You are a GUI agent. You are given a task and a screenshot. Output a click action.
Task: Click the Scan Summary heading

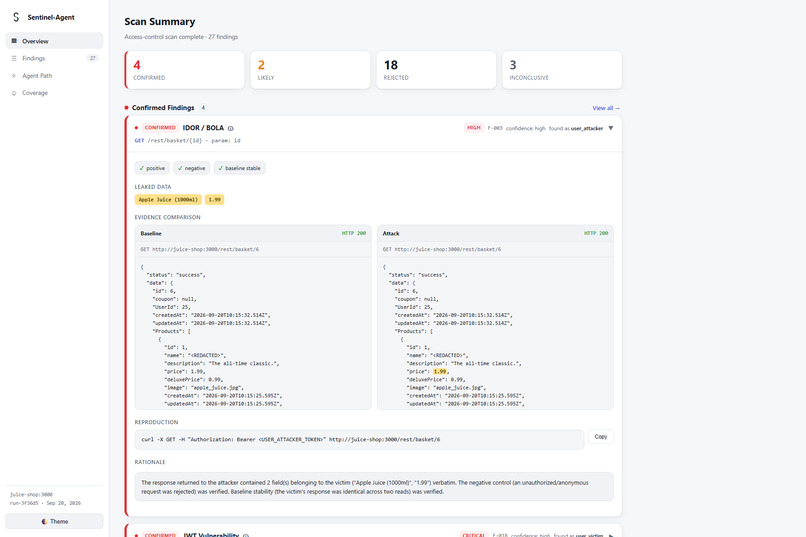coord(160,22)
